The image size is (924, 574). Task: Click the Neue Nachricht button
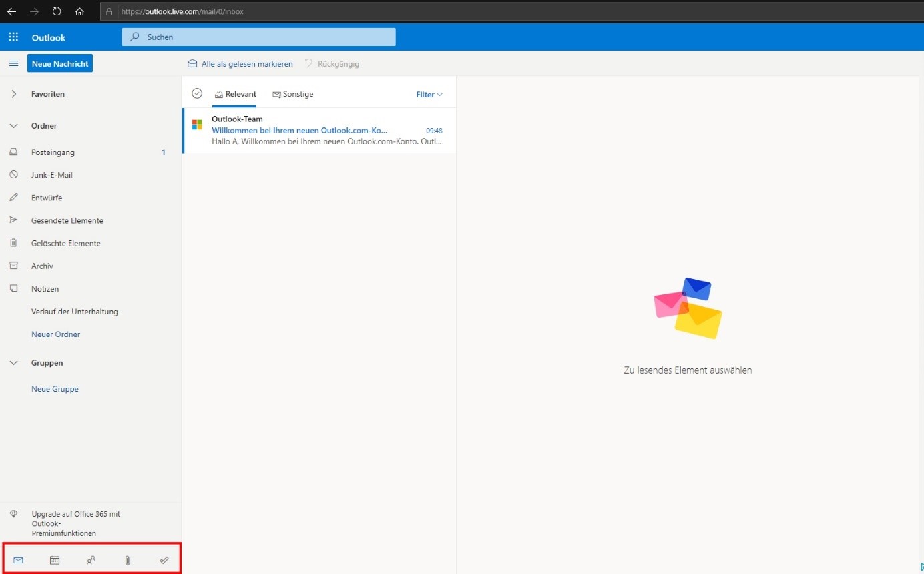pyautogui.click(x=60, y=63)
